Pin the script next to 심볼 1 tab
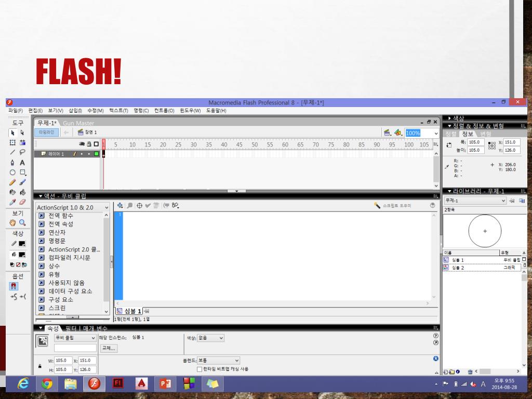 (x=147, y=311)
